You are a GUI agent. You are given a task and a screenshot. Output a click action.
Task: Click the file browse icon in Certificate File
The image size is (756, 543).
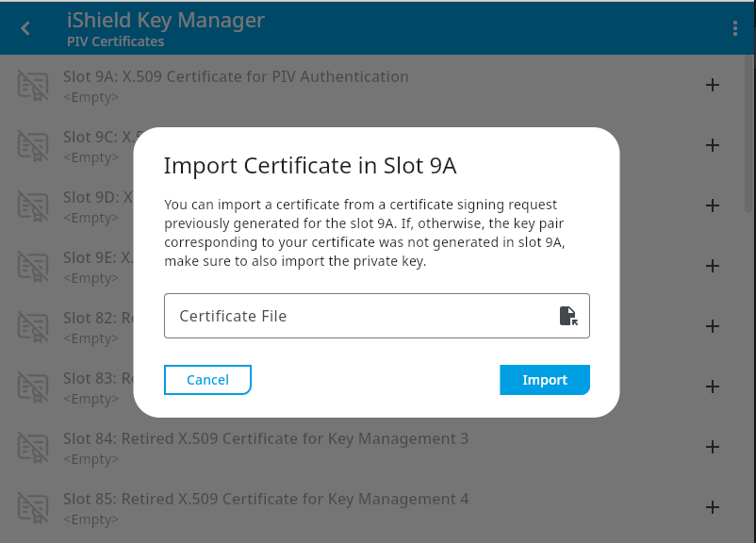click(x=567, y=316)
